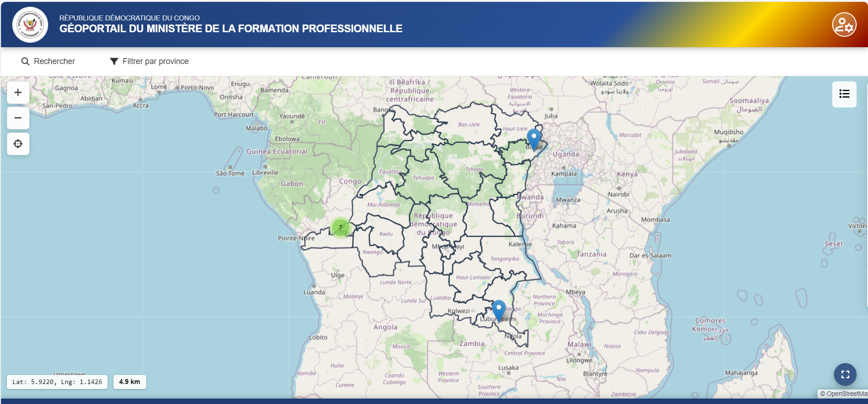Select the blue marker at Lubumbashi

tap(498, 309)
